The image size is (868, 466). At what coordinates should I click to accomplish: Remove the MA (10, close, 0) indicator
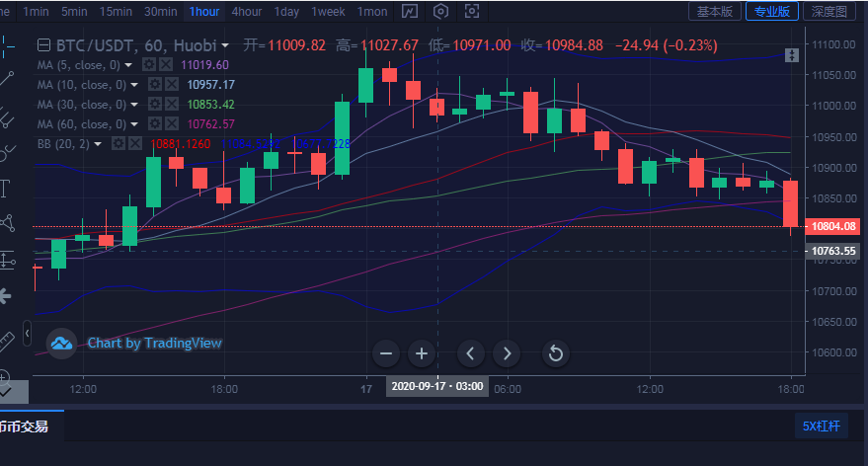(171, 84)
